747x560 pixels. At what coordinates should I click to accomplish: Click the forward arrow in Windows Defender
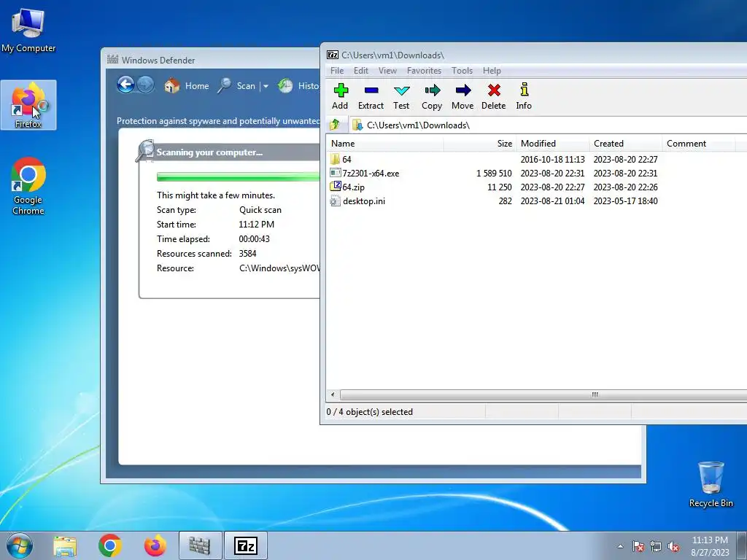(x=145, y=85)
